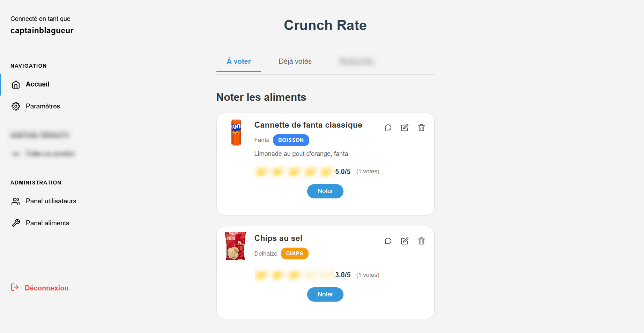Switch to the Déjà votés tab
Viewport: 644px width, 333px height.
tap(295, 61)
